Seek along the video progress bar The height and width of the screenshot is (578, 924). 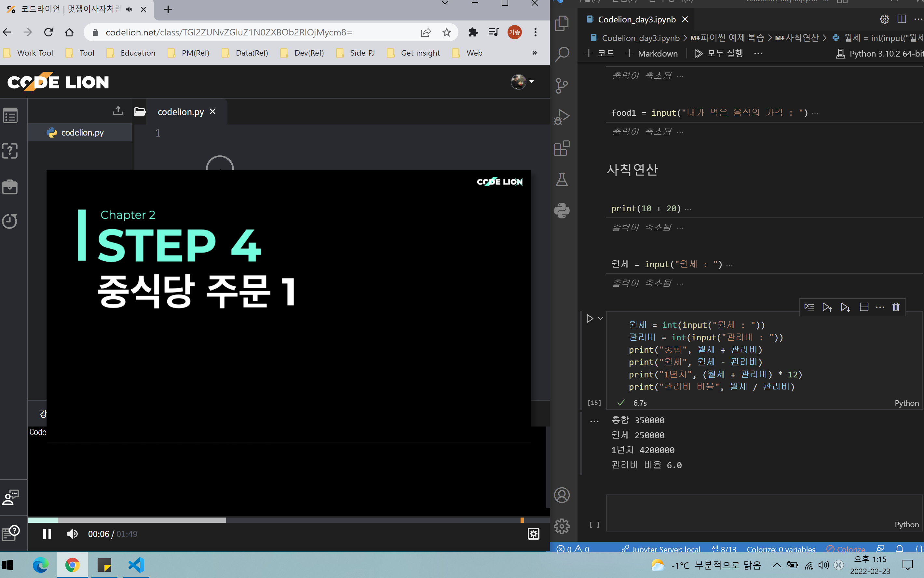pyautogui.click(x=289, y=520)
